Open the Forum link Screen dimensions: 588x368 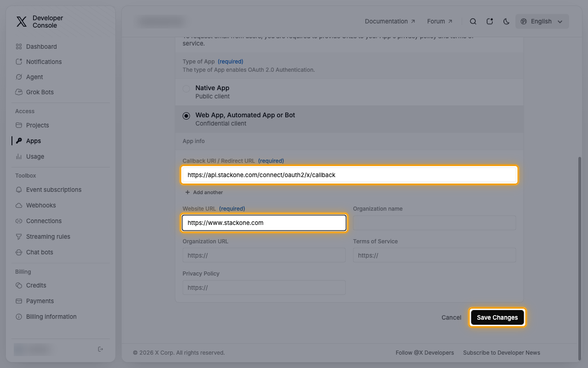click(x=440, y=21)
